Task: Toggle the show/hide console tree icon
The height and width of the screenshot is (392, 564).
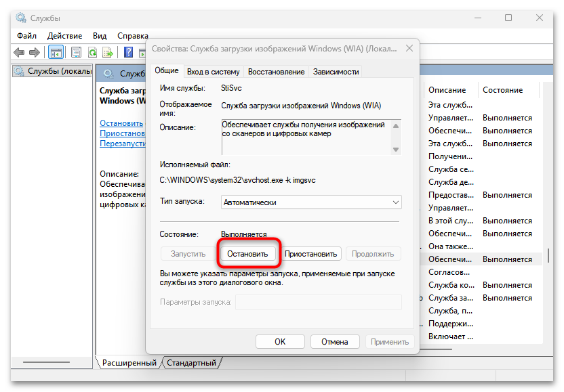Action: click(56, 52)
